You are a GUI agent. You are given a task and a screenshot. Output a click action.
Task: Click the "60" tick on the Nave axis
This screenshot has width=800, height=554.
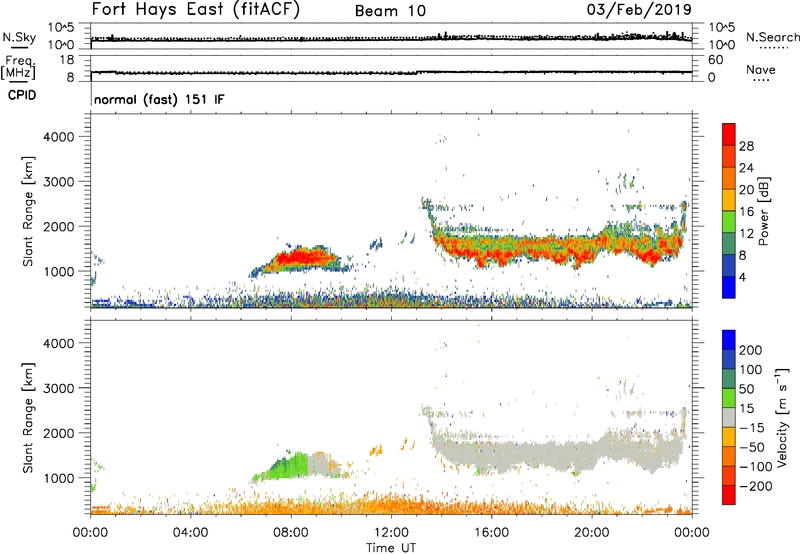(x=715, y=60)
